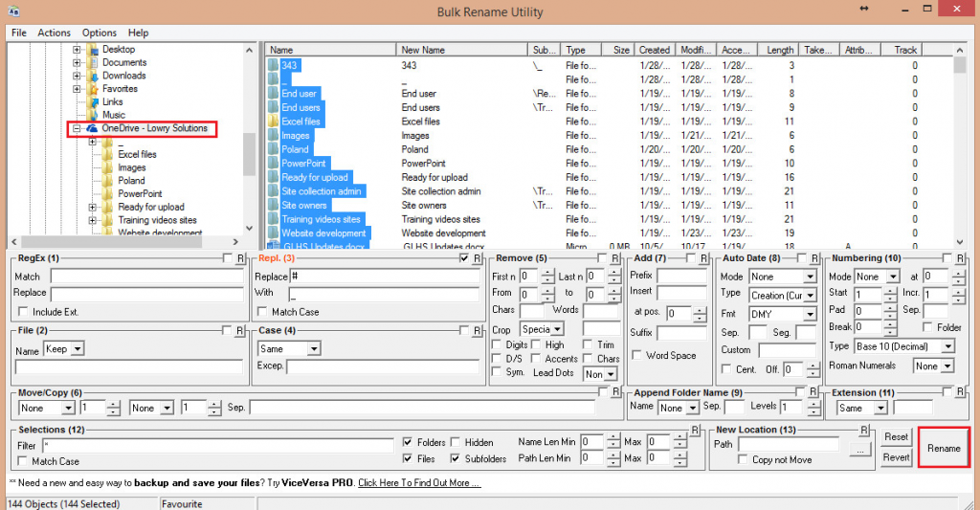This screenshot has height=510, width=980.
Task: Reset Remove (5) section with its R button
Action: pos(615,258)
